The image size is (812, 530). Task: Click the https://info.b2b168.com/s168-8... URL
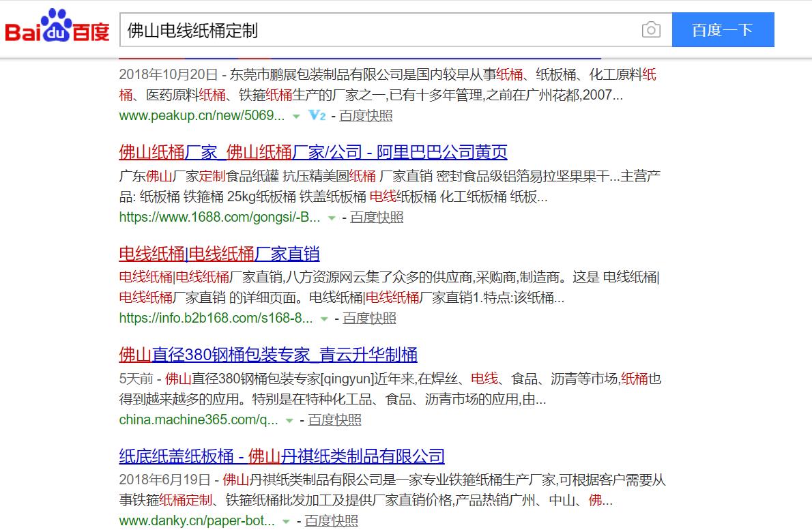click(x=216, y=318)
